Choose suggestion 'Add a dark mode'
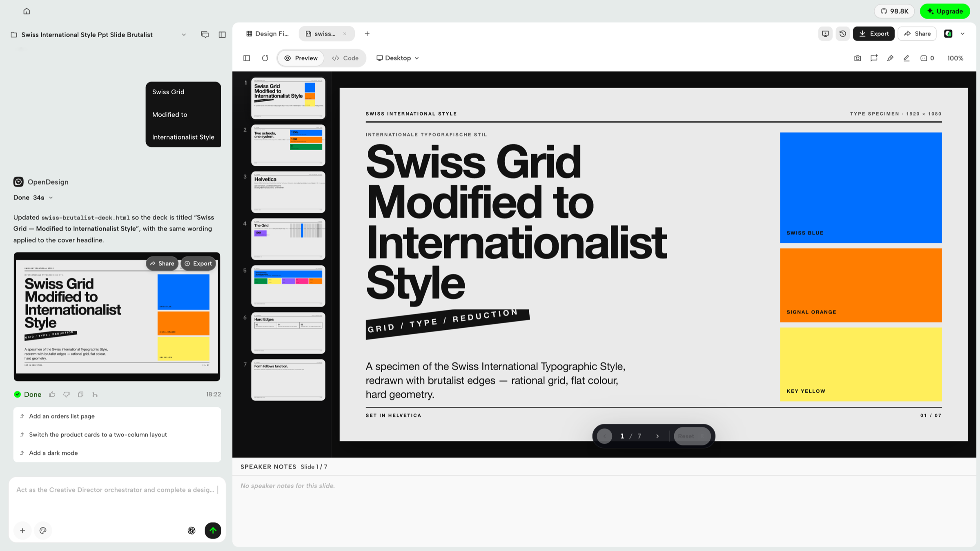This screenshot has height=551, width=980. point(117,453)
